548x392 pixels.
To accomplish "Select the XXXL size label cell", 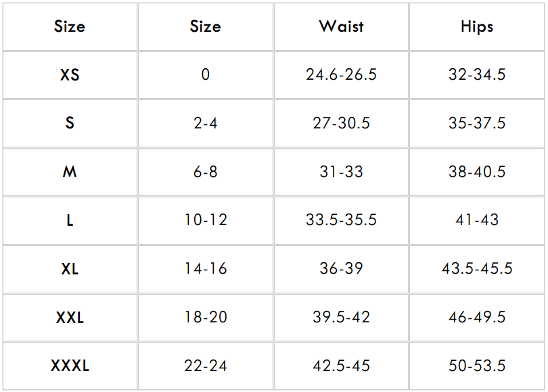I will [70, 366].
